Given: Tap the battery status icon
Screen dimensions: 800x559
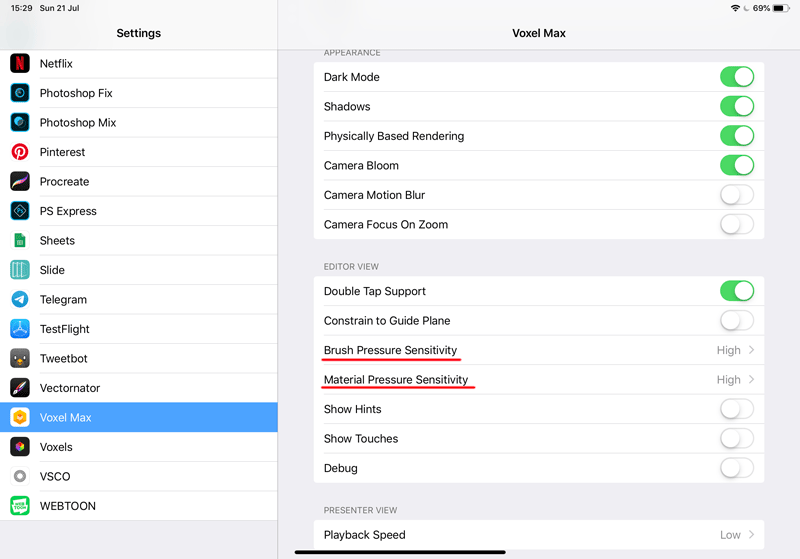Looking at the screenshot, I should 781,8.
